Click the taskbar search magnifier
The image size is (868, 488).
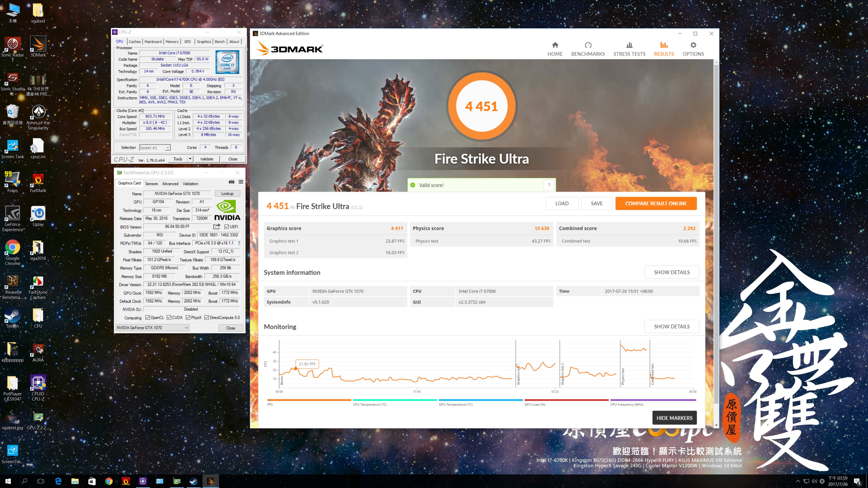point(25,481)
